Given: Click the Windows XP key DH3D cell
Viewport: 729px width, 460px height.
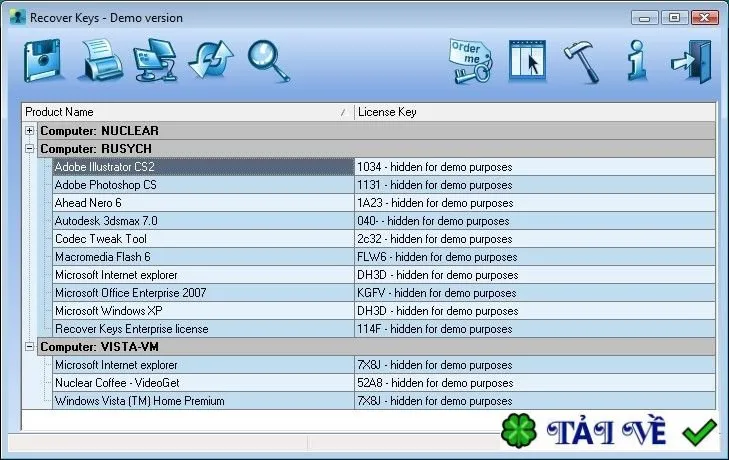Looking at the screenshot, I should click(x=535, y=311).
